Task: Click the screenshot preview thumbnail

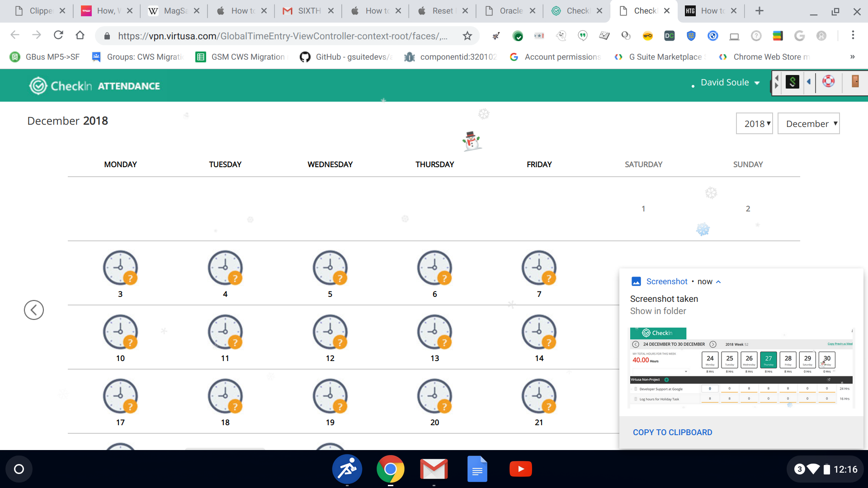Action: click(741, 367)
